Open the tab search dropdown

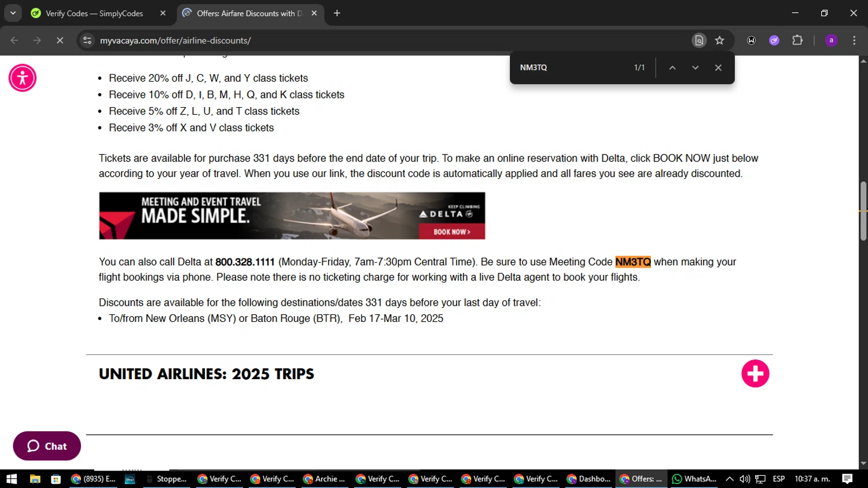(x=13, y=13)
